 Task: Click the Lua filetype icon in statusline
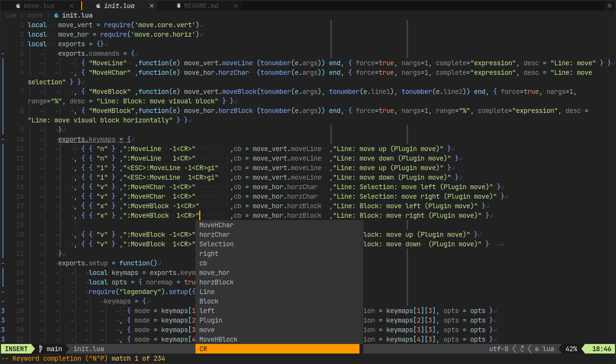[x=537, y=349]
